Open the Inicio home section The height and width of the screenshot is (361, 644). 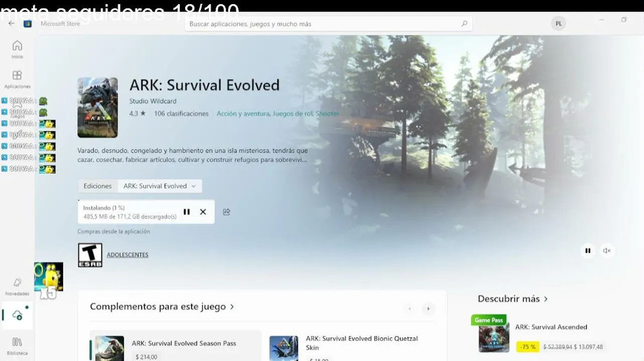pyautogui.click(x=17, y=49)
